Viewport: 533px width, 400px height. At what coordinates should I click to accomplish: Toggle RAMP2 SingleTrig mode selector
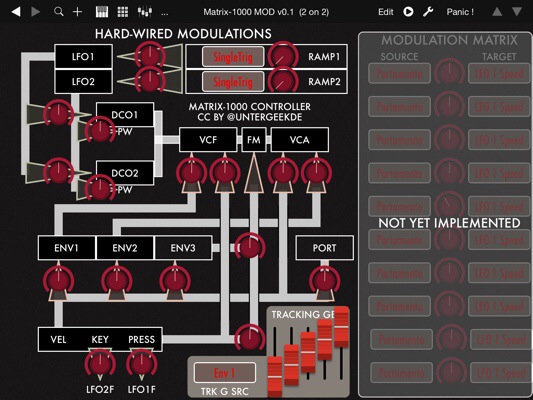[x=233, y=82]
